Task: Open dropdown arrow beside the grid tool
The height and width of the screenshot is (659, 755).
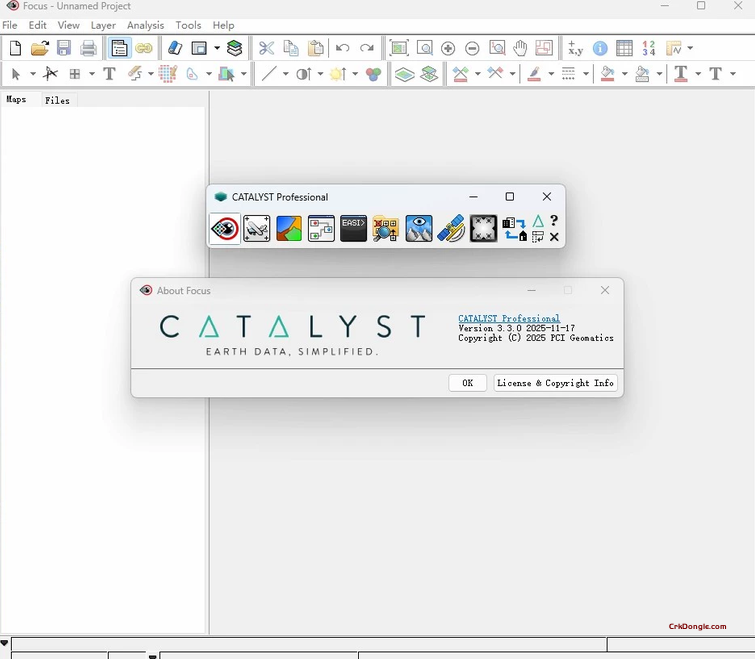Action: click(91, 74)
